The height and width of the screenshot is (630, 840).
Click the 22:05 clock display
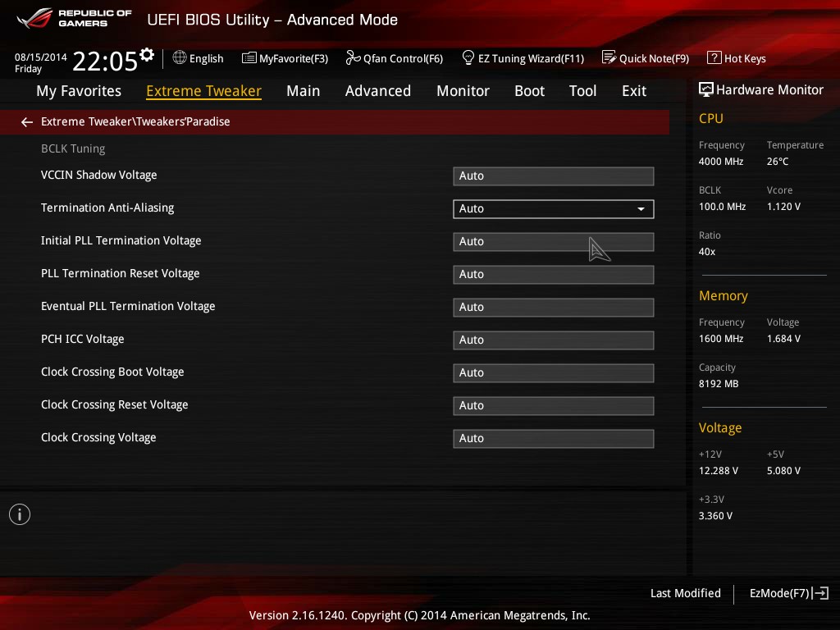point(105,61)
